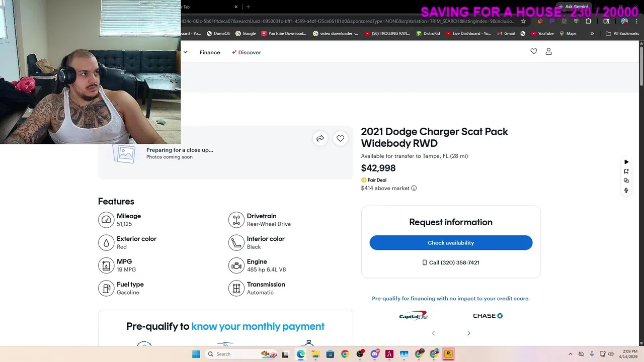This screenshot has height=362, width=644.
Task: Open the account profile icon in site header
Action: pos(549,51)
